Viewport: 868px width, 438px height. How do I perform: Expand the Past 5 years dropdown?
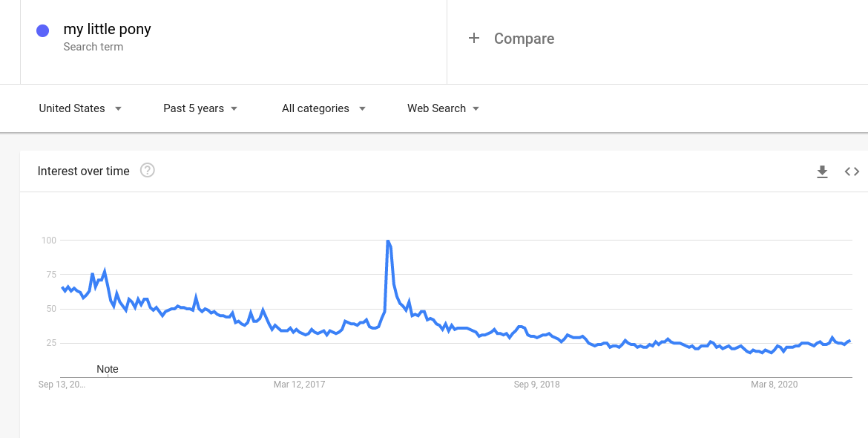200,108
